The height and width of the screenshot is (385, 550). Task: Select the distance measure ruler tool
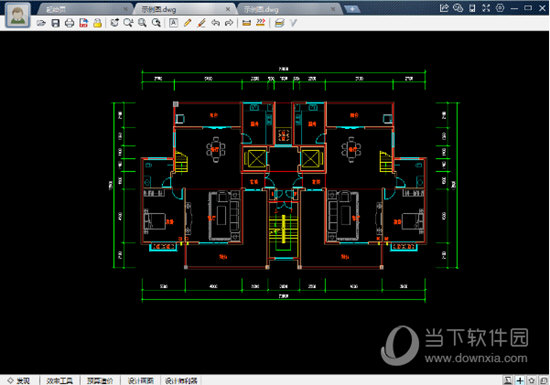(x=247, y=23)
